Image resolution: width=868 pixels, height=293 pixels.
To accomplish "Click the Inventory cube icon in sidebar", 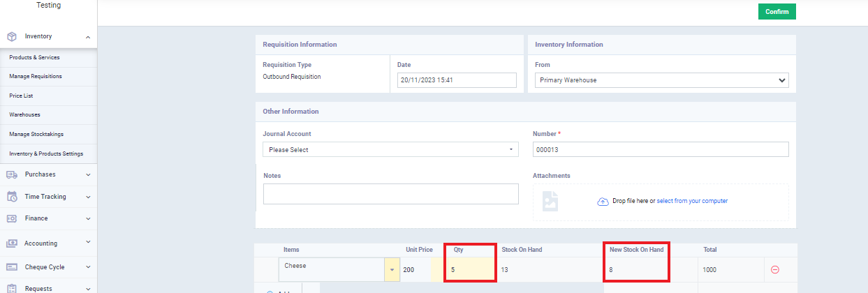I will tap(12, 36).
